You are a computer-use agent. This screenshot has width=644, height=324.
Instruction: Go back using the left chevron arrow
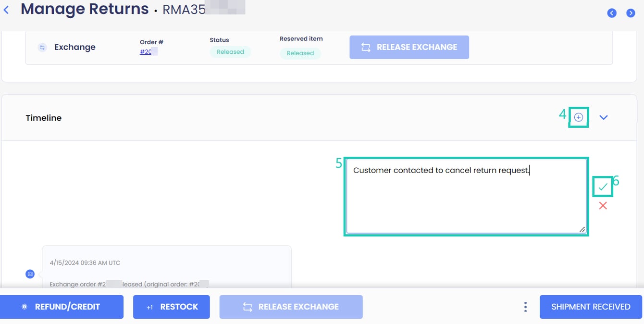[x=6, y=9]
